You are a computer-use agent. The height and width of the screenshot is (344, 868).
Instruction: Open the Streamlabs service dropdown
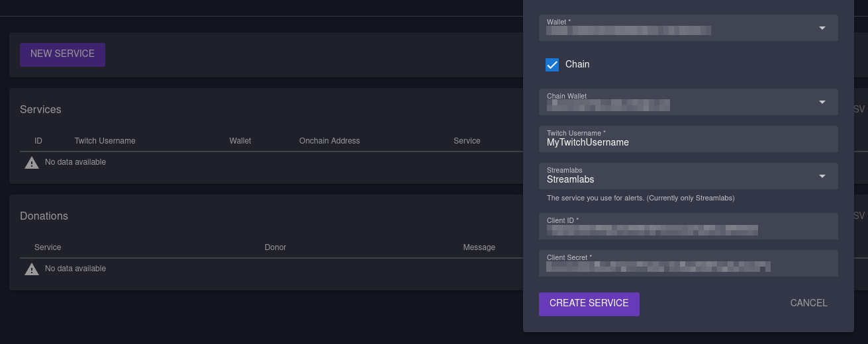tap(822, 176)
